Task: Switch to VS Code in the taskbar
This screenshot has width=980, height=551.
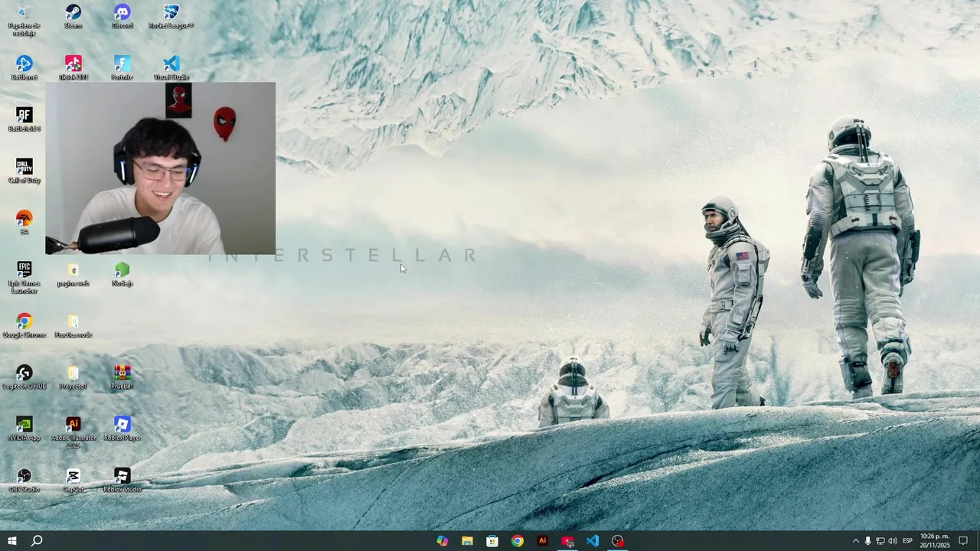Action: click(x=593, y=541)
